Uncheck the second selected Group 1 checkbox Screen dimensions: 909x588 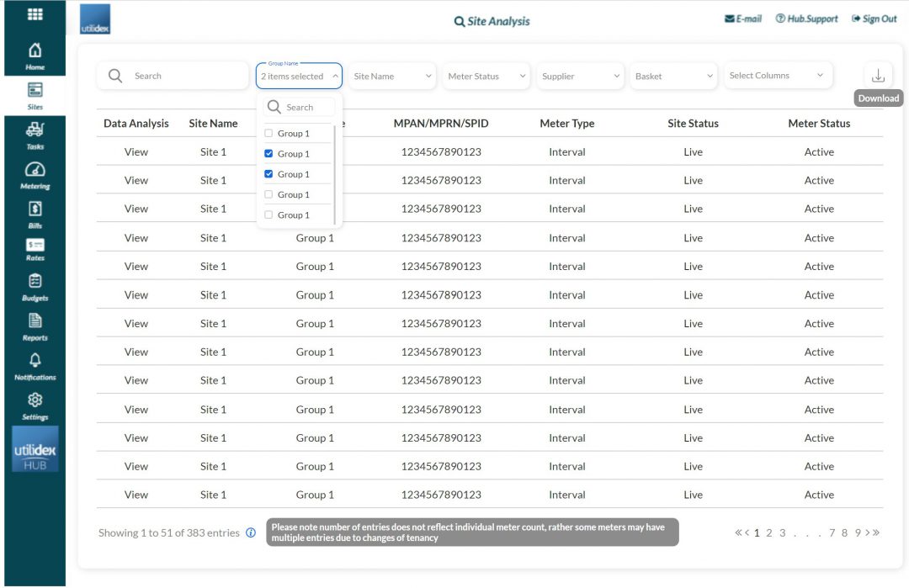(268, 153)
